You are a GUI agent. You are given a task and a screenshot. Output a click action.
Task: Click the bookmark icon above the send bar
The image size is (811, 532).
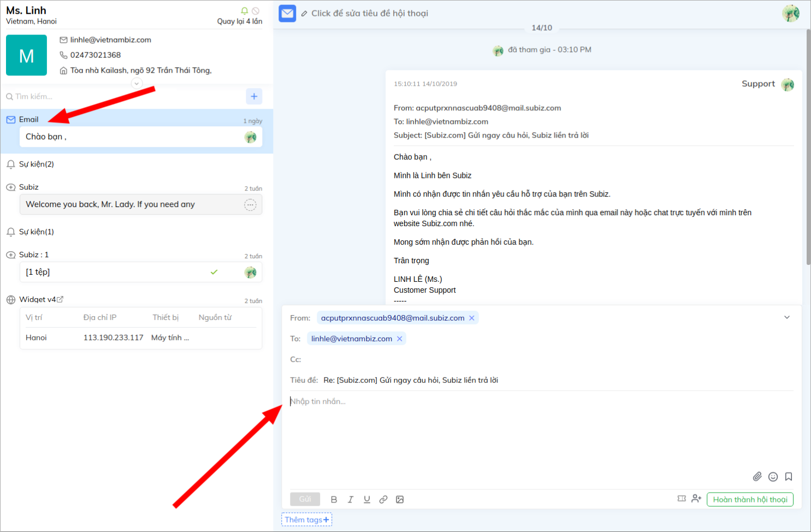tap(788, 476)
